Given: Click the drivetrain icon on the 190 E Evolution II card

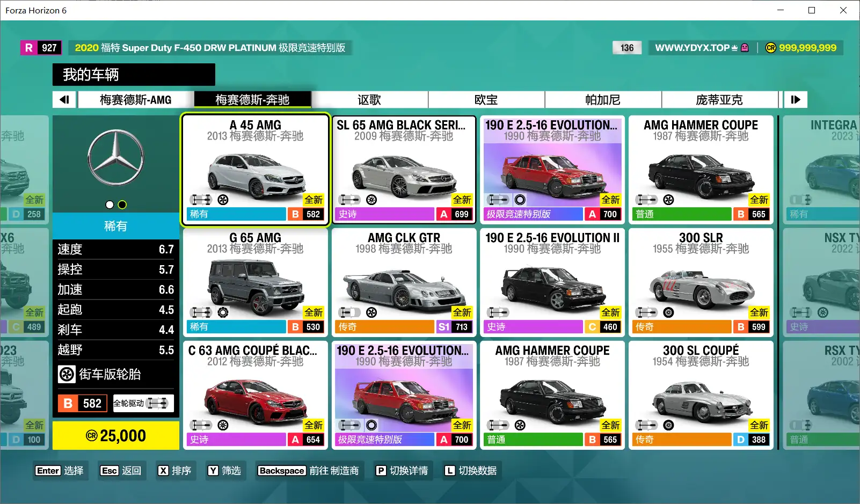Looking at the screenshot, I should 498,312.
